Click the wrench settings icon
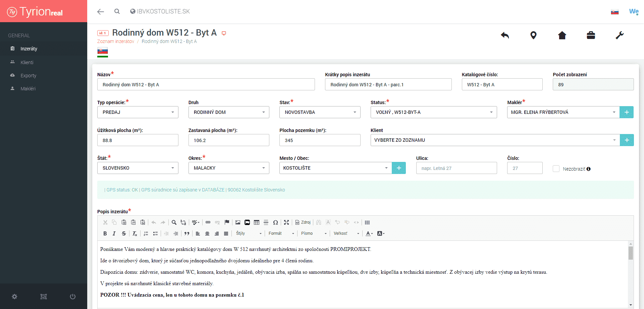Screen dimensions: 644x309 click(620, 35)
